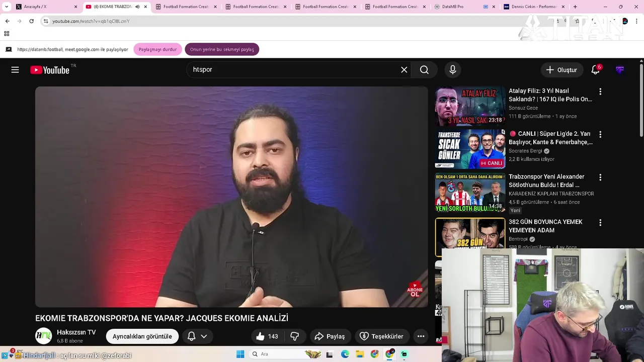Click the Oluştur create button
The width and height of the screenshot is (644, 362).
pyautogui.click(x=562, y=70)
